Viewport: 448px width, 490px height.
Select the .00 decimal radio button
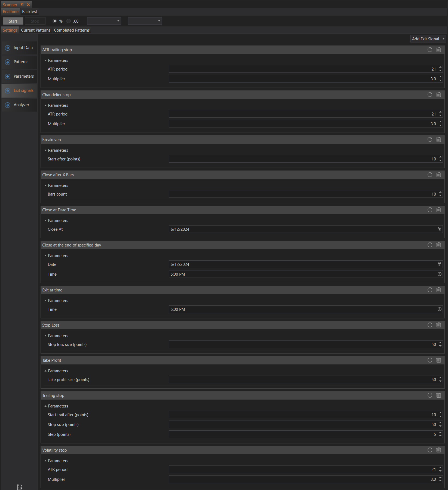point(69,21)
